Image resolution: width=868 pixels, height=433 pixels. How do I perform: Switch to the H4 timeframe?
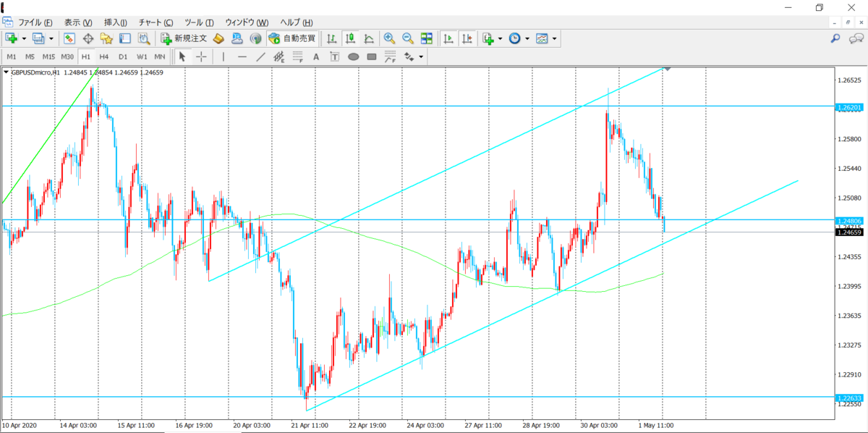pyautogui.click(x=104, y=56)
